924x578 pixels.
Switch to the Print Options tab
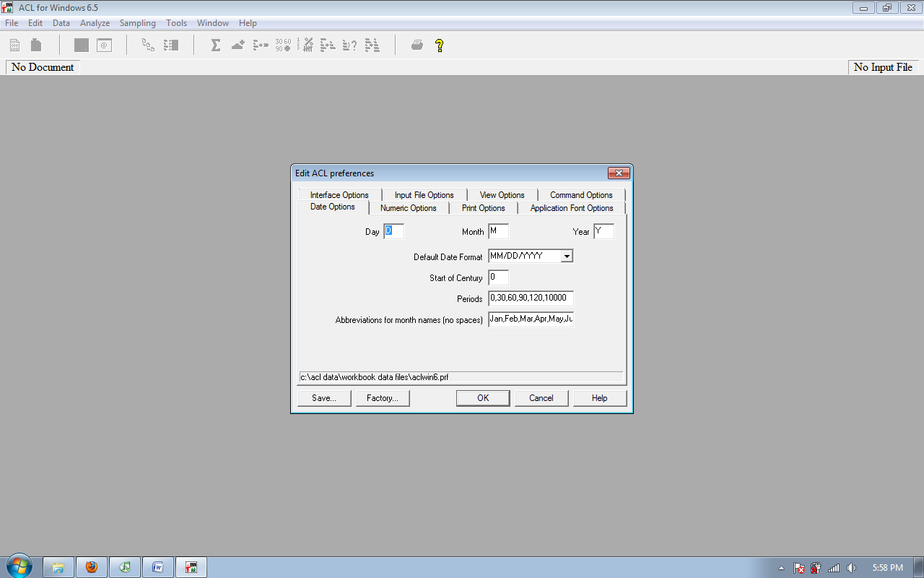pyautogui.click(x=484, y=208)
